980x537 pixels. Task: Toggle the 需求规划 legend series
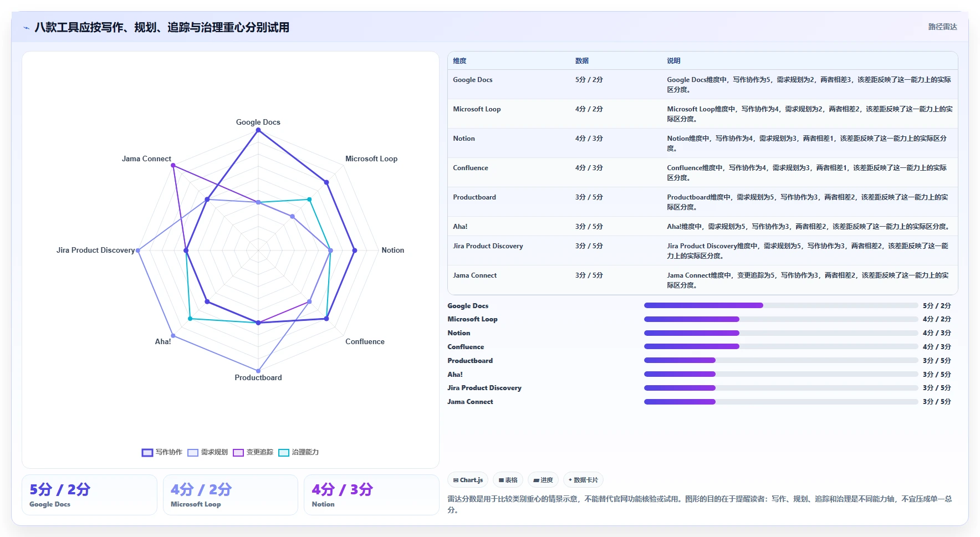(x=207, y=452)
